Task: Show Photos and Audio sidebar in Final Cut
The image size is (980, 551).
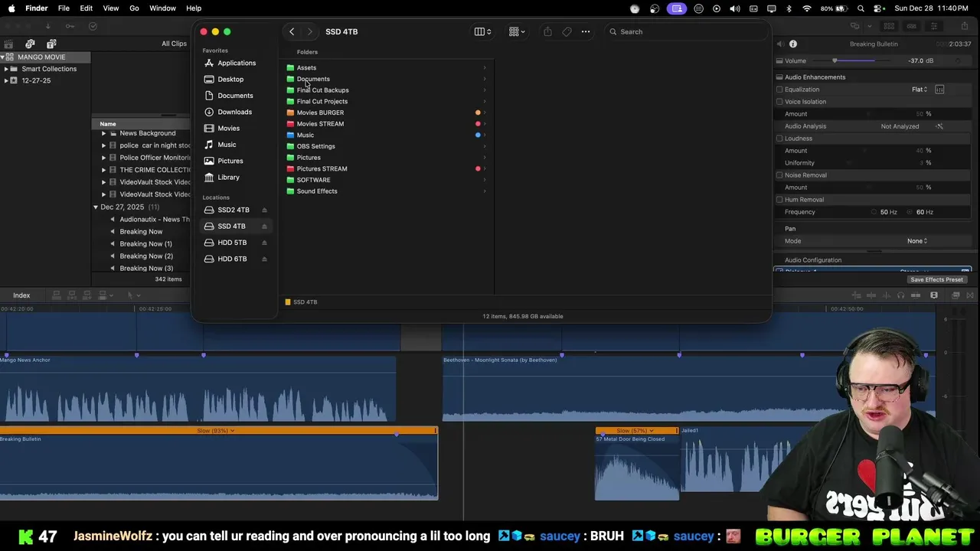Action: coord(30,44)
